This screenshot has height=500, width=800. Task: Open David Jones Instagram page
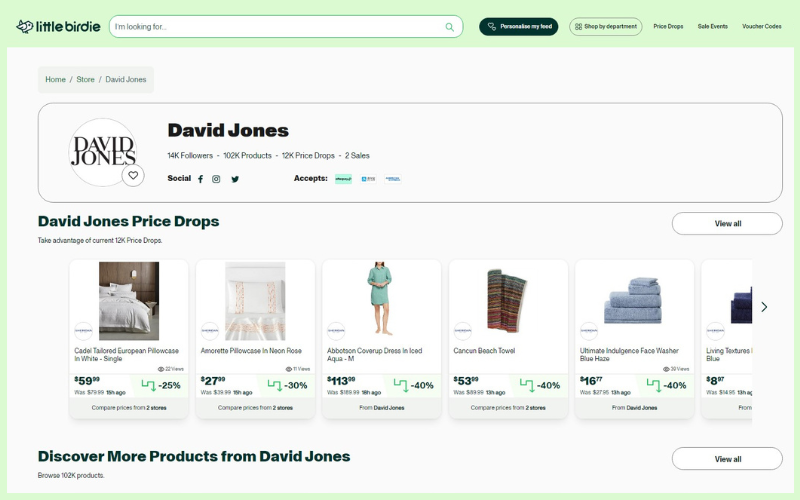[216, 179]
